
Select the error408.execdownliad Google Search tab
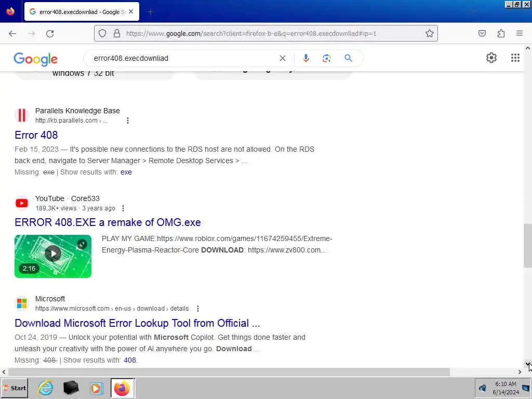pyautogui.click(x=82, y=12)
